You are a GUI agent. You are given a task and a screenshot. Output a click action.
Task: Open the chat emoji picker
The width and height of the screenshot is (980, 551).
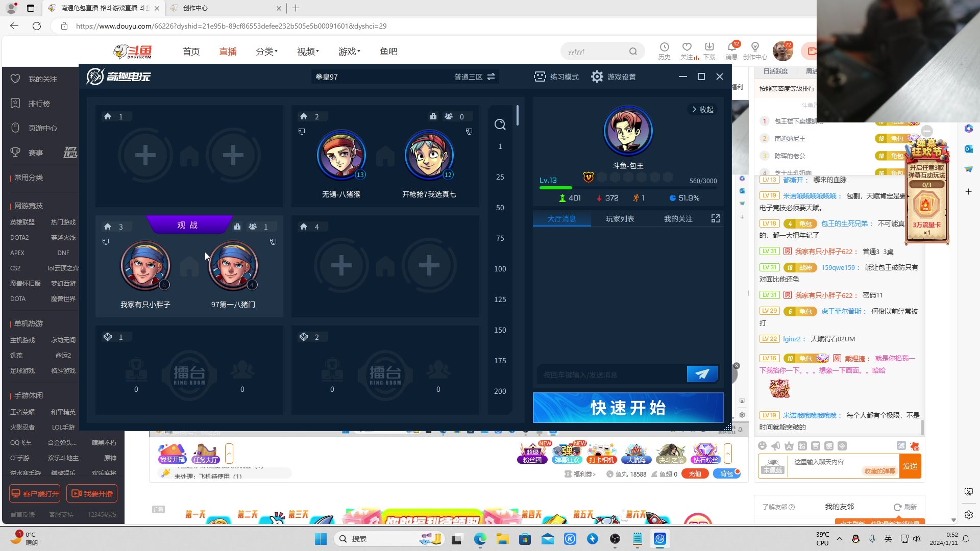(763, 446)
